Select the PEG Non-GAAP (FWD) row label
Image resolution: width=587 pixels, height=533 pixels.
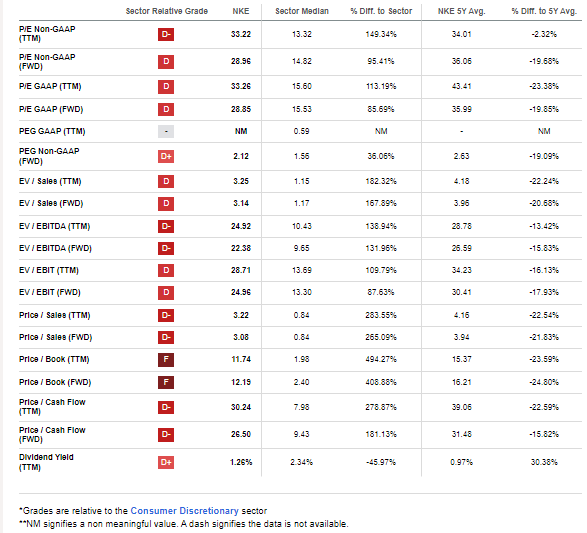tap(49, 156)
